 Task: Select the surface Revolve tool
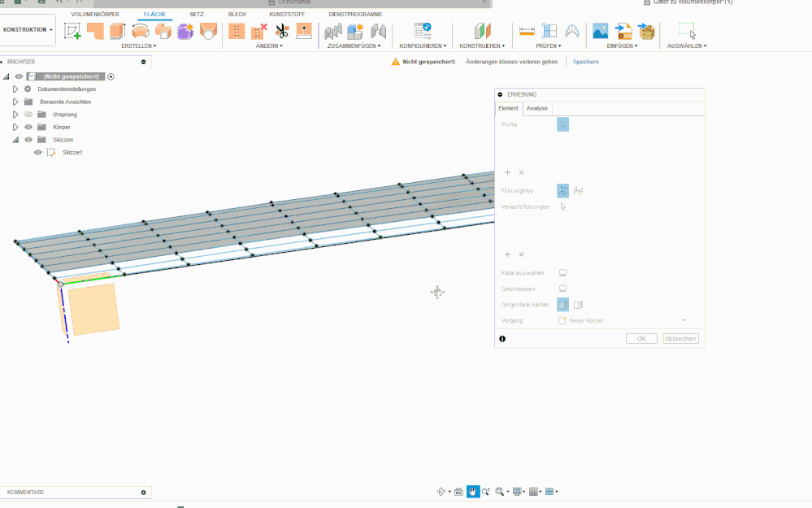tap(141, 31)
